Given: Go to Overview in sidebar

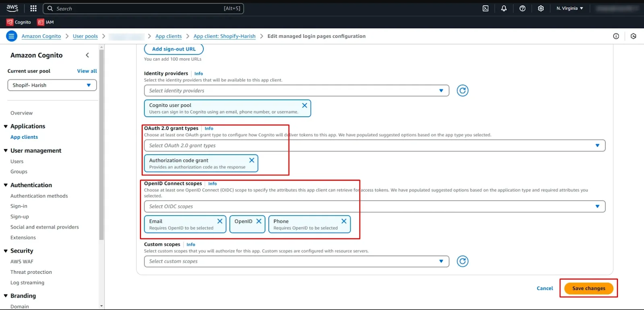Looking at the screenshot, I should [21, 113].
